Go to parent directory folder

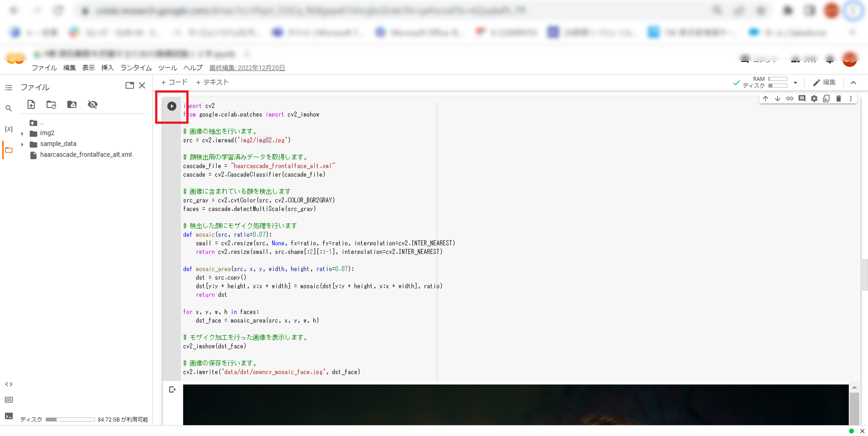(x=33, y=123)
